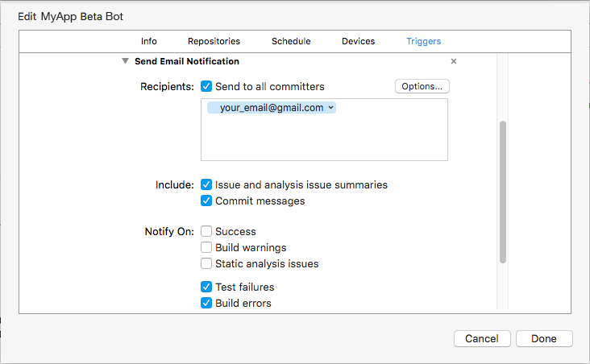Open the Repositories tab
The image size is (590, 364).
pyautogui.click(x=214, y=41)
